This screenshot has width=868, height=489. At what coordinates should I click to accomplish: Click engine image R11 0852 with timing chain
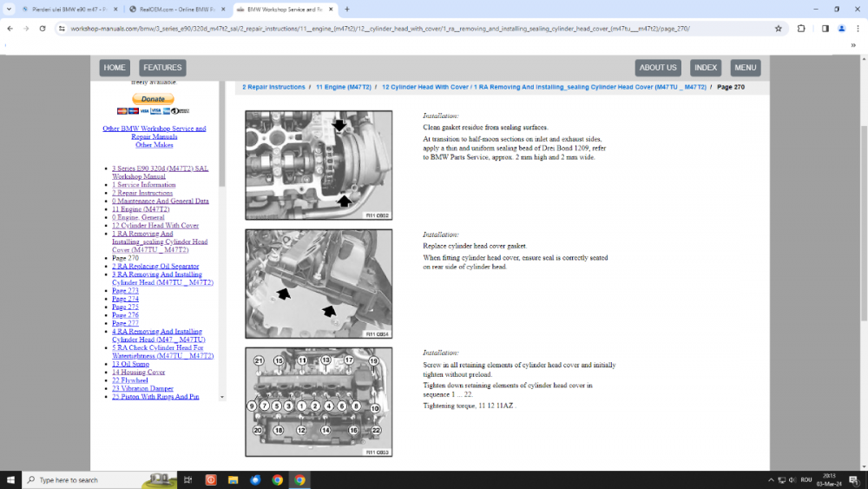319,165
